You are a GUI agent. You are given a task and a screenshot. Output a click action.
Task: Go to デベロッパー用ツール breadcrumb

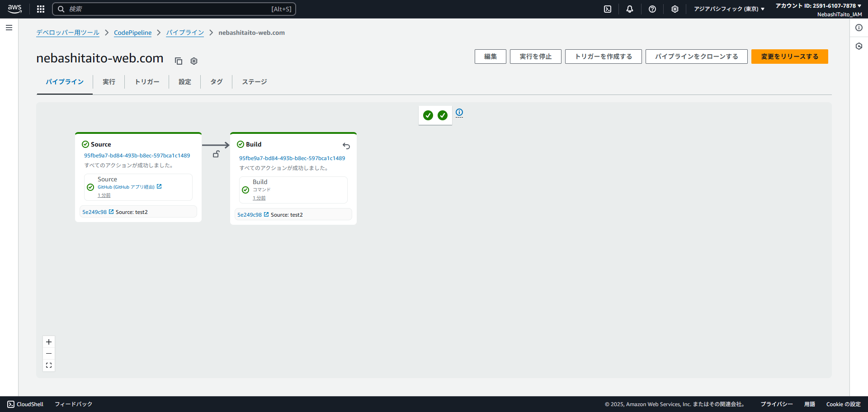pos(68,33)
